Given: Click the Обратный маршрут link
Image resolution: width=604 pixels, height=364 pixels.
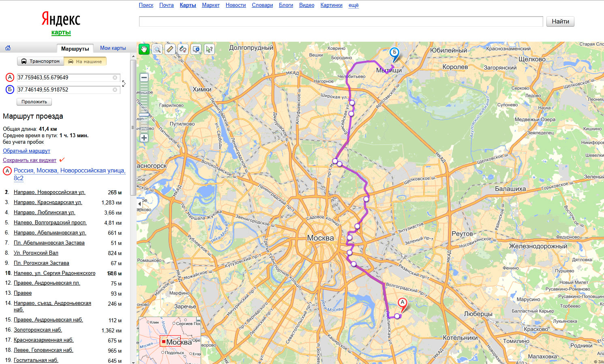Looking at the screenshot, I should 26,151.
